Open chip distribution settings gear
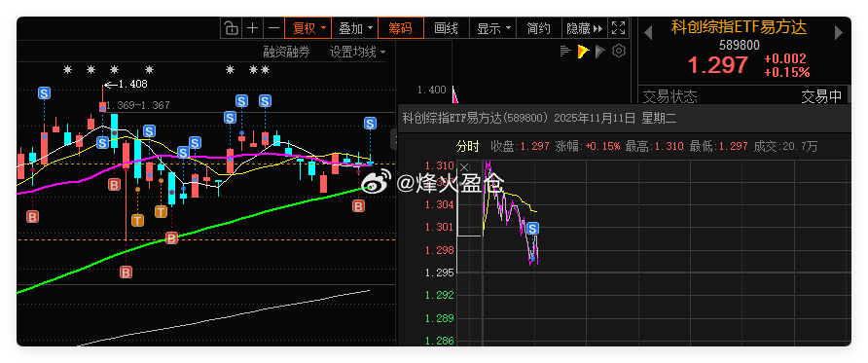The image size is (868, 363). coord(619,52)
